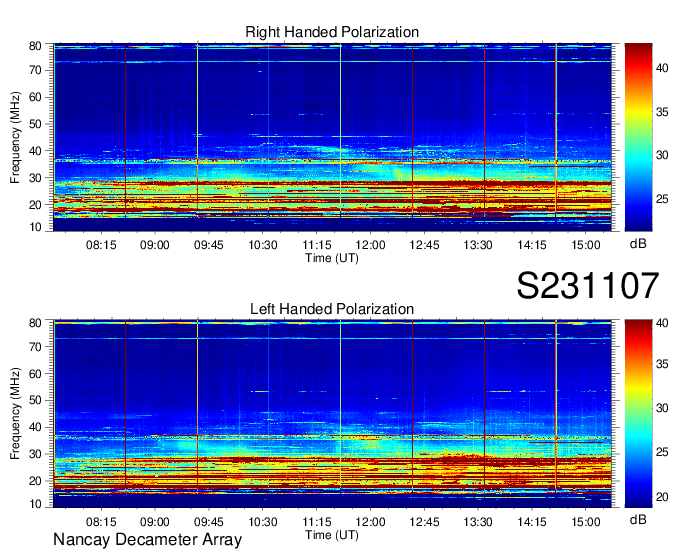
Task: Click the 70 MHz tick label on bottom plot
Action: (35, 347)
